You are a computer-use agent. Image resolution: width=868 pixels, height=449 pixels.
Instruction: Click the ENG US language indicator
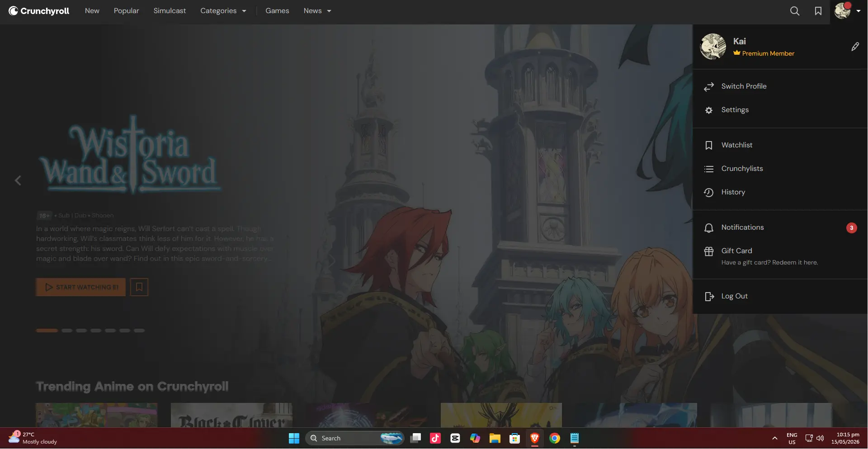[x=792, y=438]
